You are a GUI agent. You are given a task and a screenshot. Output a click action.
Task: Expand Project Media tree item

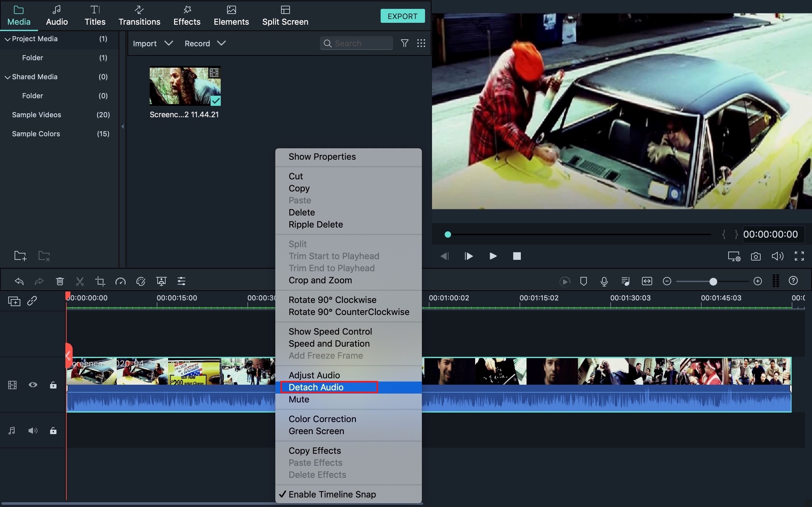[x=7, y=39]
